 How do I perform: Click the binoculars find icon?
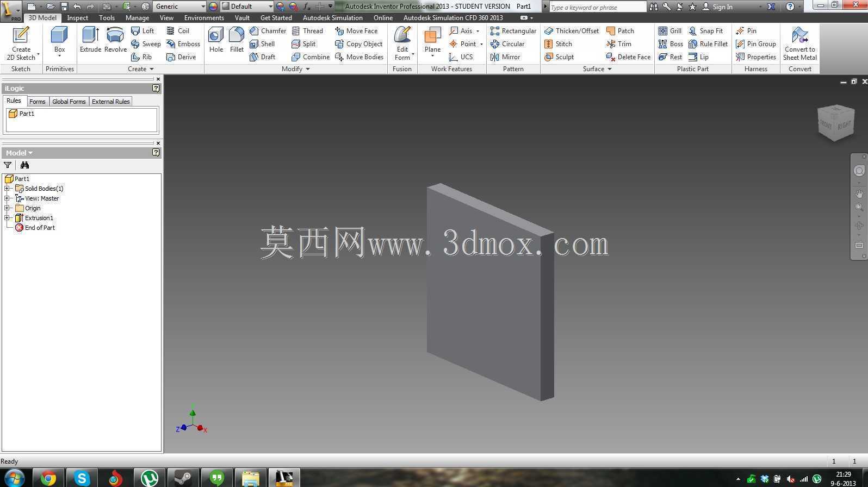click(24, 165)
